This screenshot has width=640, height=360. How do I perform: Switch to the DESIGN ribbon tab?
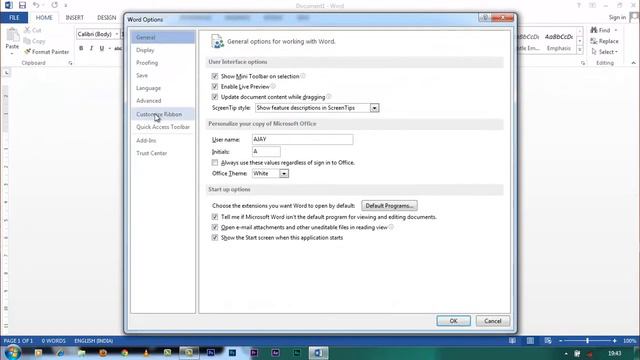(107, 18)
